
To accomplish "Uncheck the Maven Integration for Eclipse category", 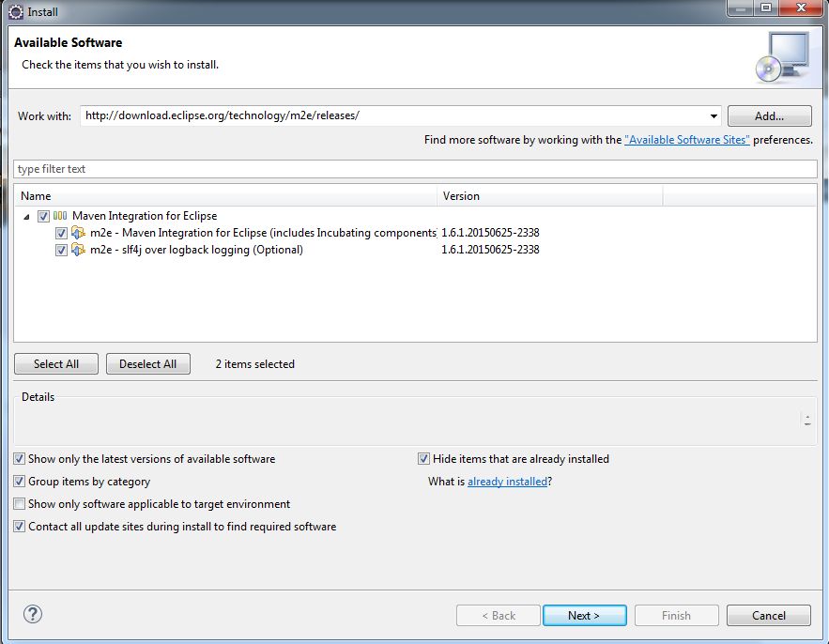I will click(x=43, y=216).
